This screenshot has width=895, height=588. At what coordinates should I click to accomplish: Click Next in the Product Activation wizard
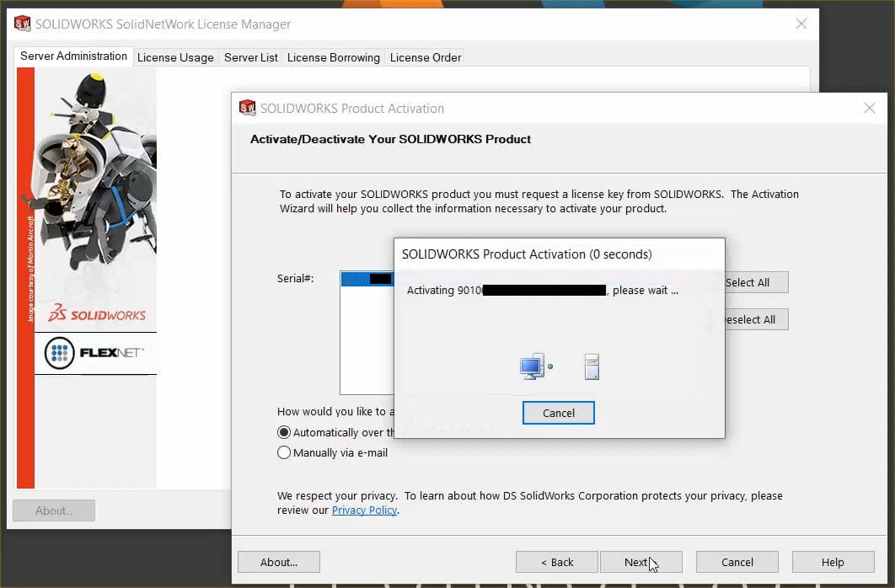click(x=641, y=562)
